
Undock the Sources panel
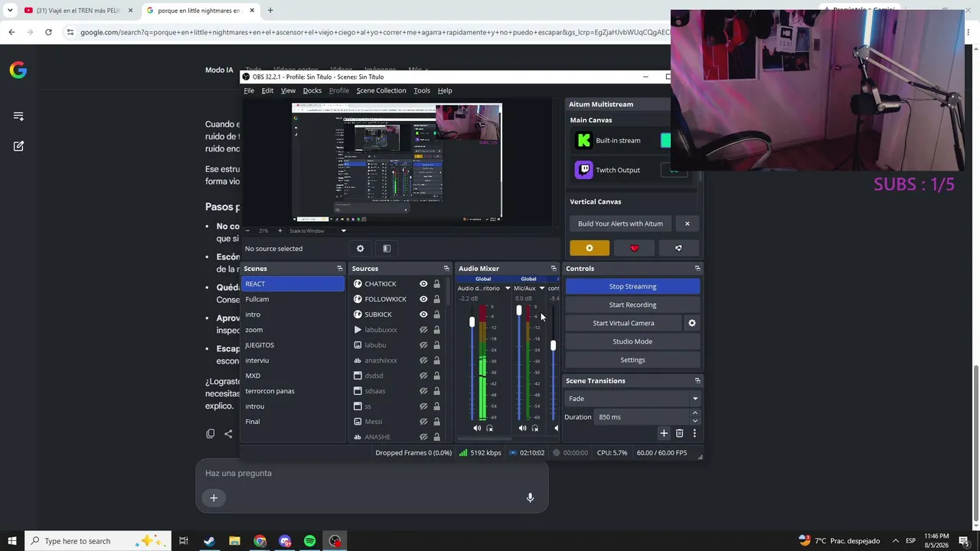click(x=446, y=269)
